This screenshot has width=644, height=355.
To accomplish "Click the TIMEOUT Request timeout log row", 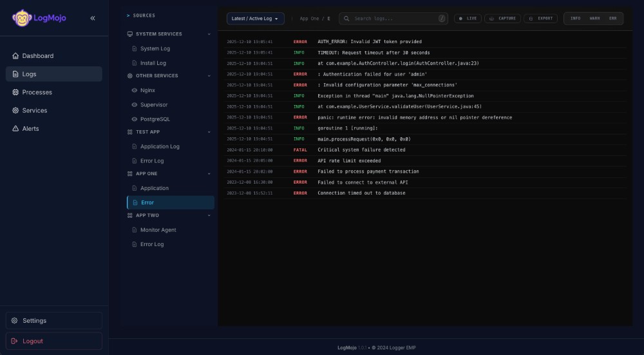I will (x=425, y=53).
